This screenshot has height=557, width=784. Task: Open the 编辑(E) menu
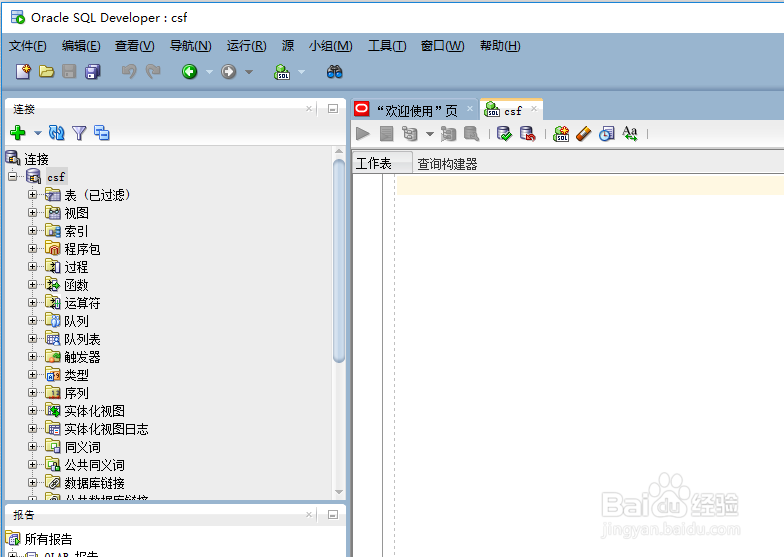pyautogui.click(x=80, y=46)
